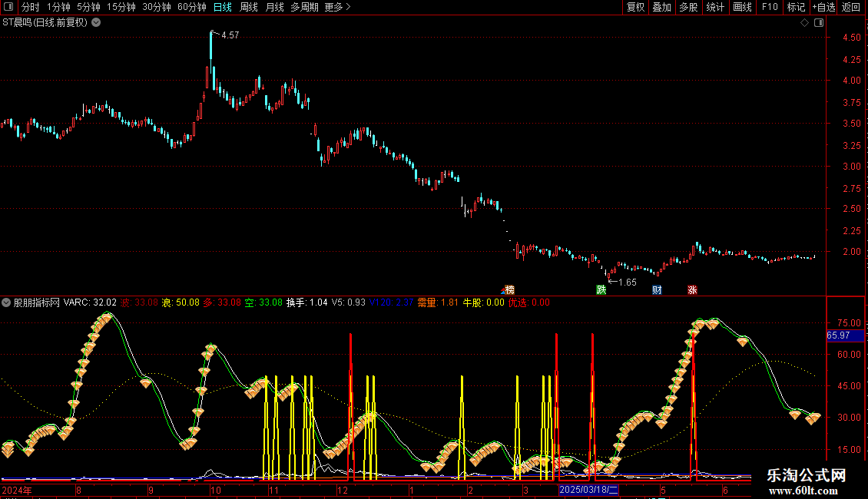Toggle the right panel icon near the price axis
This screenshot has height=499, width=868.
point(820,23)
